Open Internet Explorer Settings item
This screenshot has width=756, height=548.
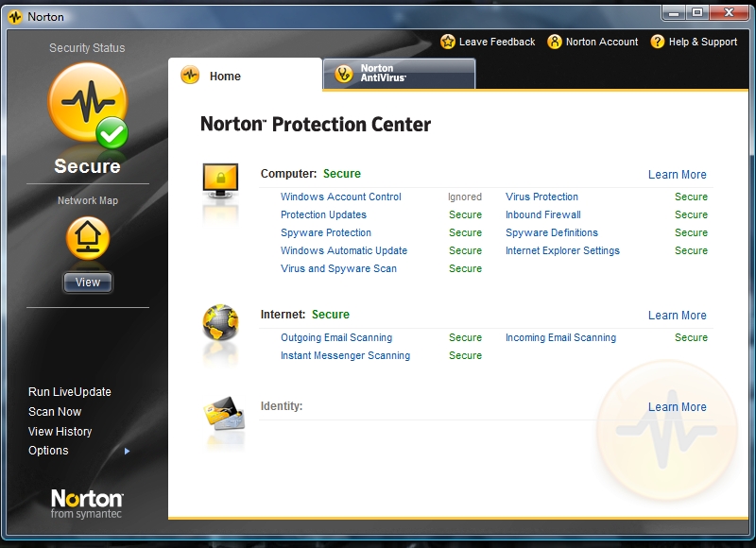point(562,250)
